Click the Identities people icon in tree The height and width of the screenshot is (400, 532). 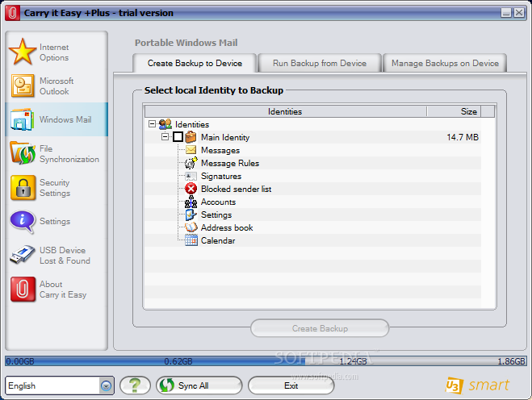pos(165,124)
